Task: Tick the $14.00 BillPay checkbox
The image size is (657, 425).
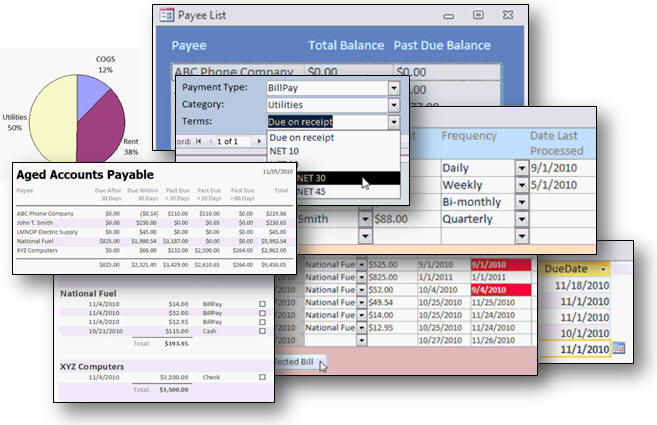Action: point(261,304)
